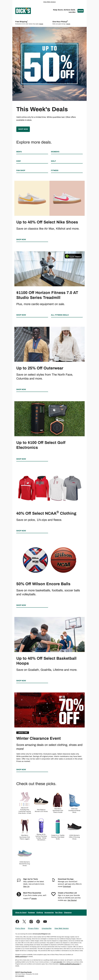Click the All Fitness Deals link
Image resolution: width=99 pixels, height=980 pixels.
click(60, 315)
